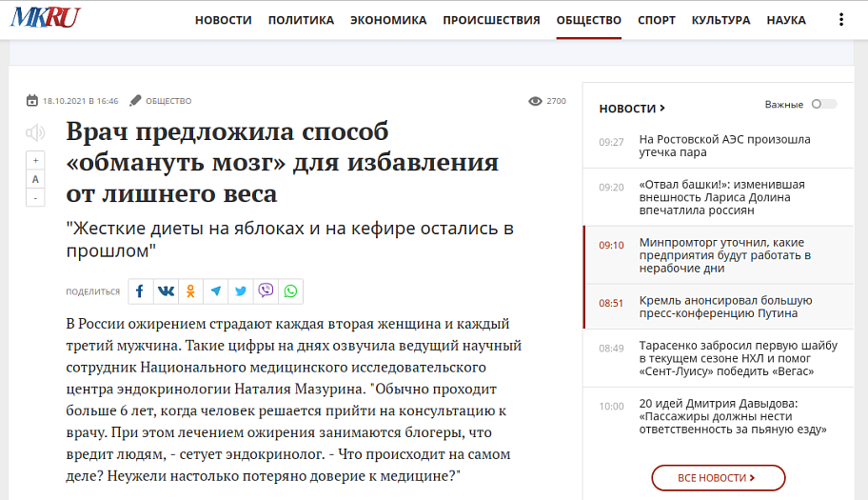Image resolution: width=868 pixels, height=500 pixels.
Task: Share article on VK
Action: [x=166, y=291]
